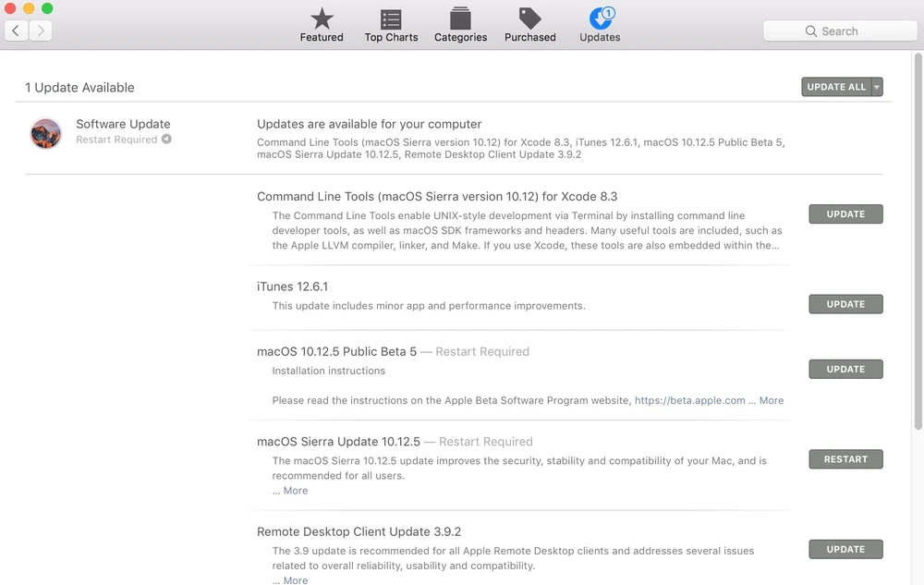Expand More for macOS 10.12.5 Public Beta
The width and height of the screenshot is (924, 585).
click(x=771, y=401)
